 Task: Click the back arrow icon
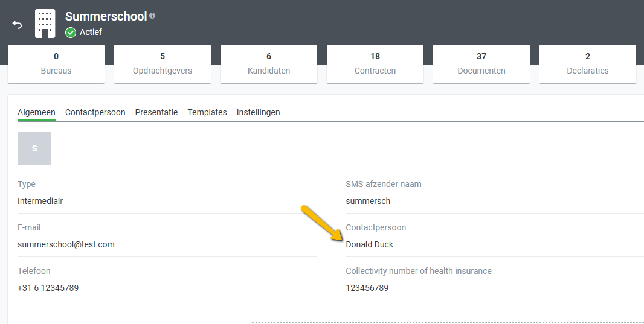[17, 24]
